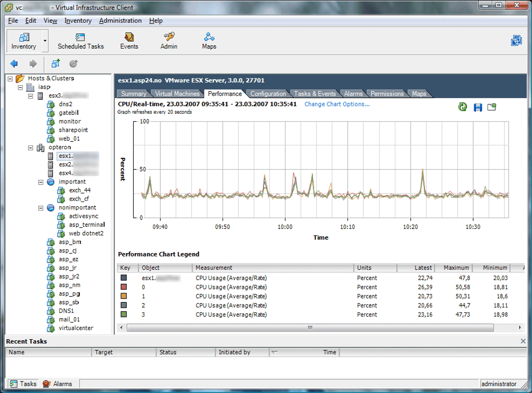532x393 pixels.
Task: Click the orange legend key for CPU 1
Action: 124,296
